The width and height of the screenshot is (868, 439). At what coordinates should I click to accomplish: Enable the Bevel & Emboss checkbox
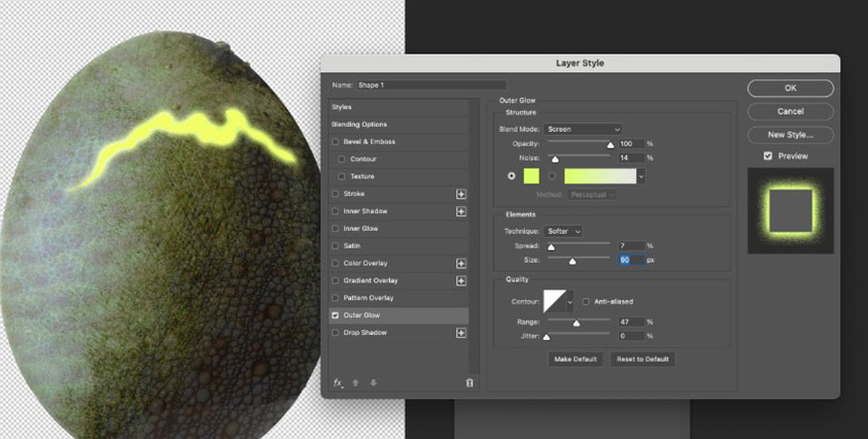point(335,142)
